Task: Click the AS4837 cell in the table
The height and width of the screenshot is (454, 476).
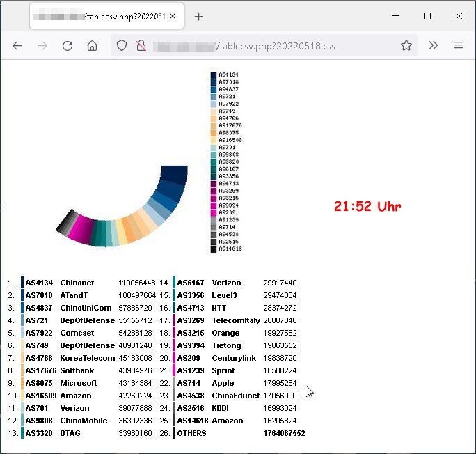Action: point(39,308)
